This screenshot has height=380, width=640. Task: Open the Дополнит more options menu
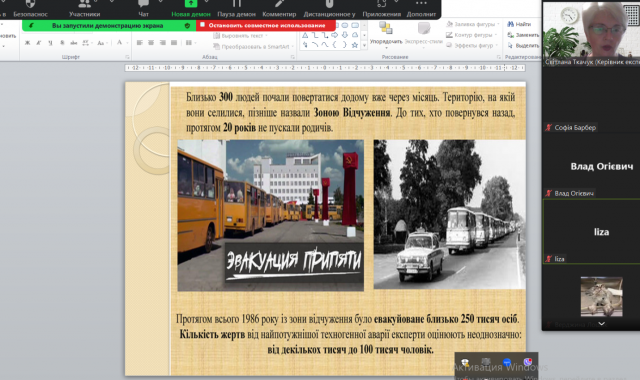click(421, 9)
